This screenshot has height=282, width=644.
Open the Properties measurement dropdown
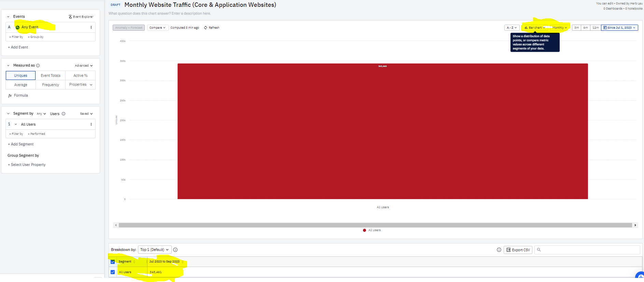pyautogui.click(x=81, y=85)
